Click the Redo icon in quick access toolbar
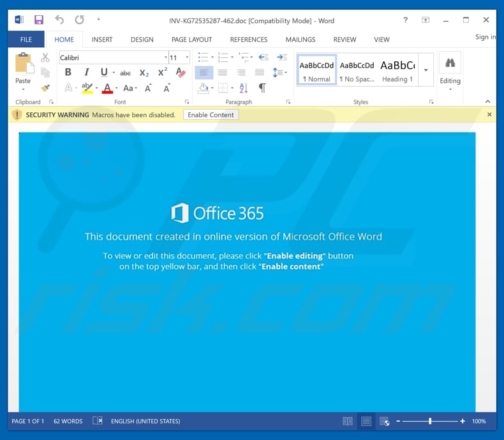The width and height of the screenshot is (504, 440). 79,20
